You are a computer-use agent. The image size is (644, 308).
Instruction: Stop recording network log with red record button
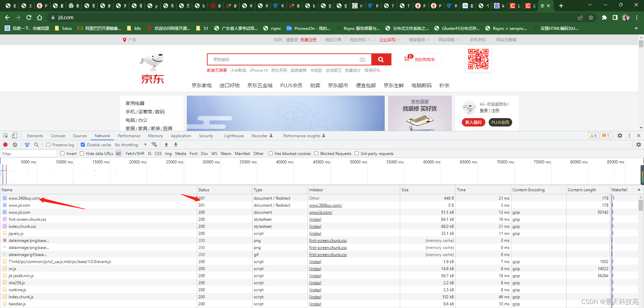click(5, 145)
